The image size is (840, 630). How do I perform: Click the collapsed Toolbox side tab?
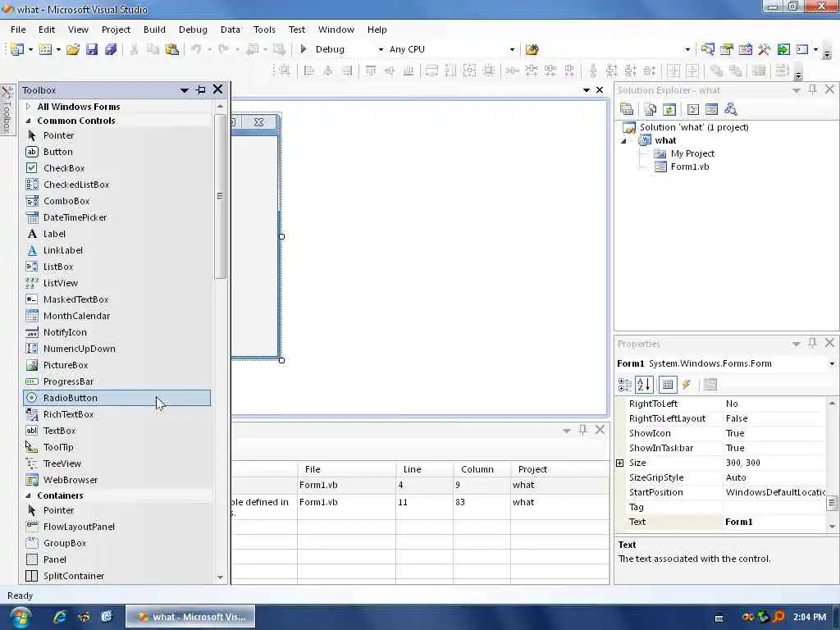(x=7, y=111)
